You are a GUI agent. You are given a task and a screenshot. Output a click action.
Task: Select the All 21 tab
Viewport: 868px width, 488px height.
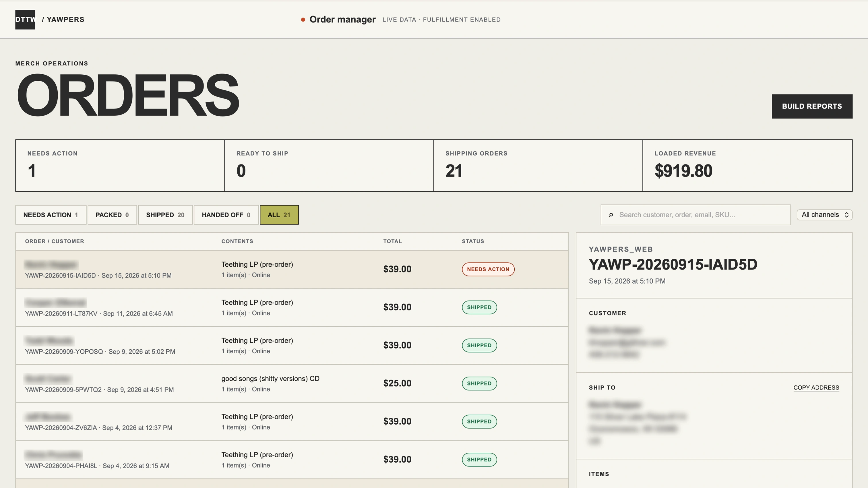(x=279, y=215)
